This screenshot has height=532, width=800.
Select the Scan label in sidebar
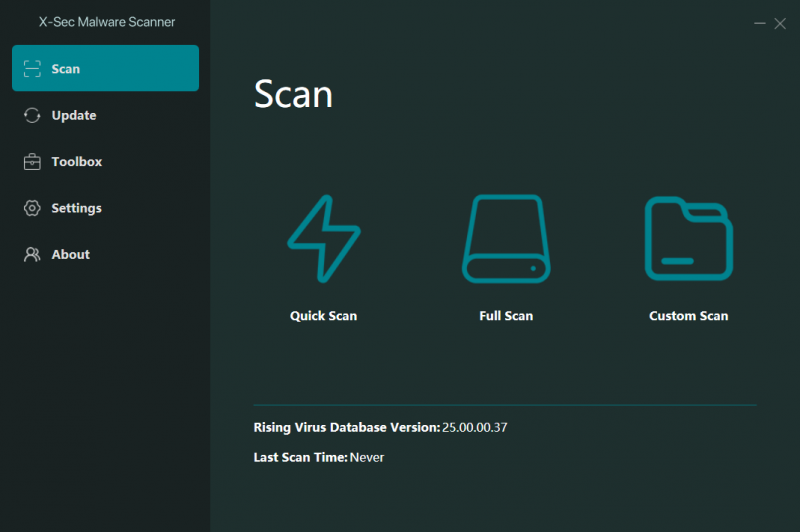[x=66, y=69]
